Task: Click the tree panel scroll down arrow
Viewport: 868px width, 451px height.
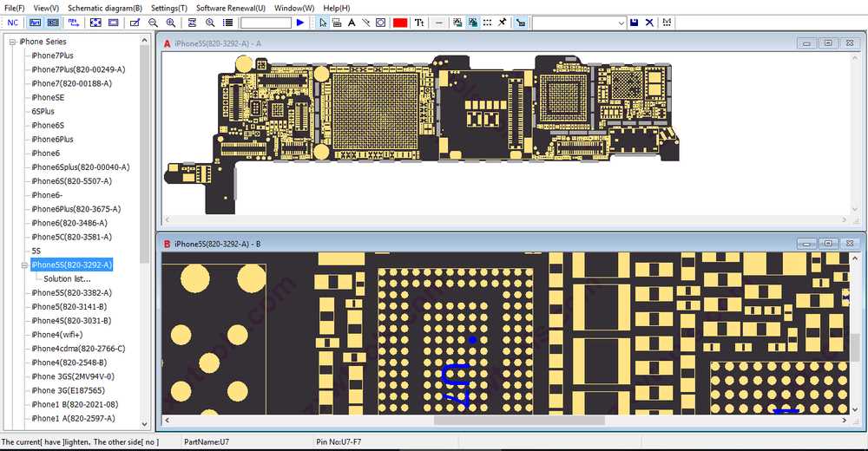Action: (x=144, y=424)
